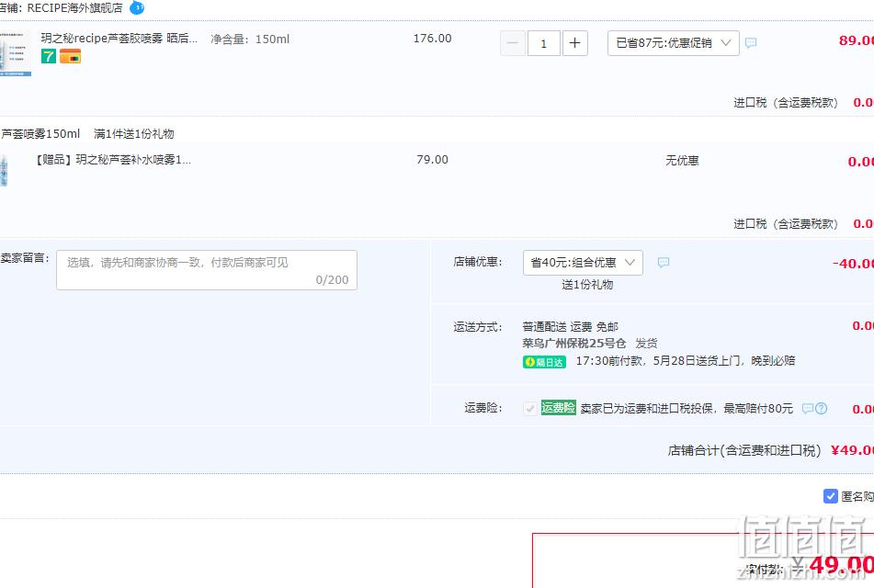Focus the 卖家留言 message input box

pos(206,270)
